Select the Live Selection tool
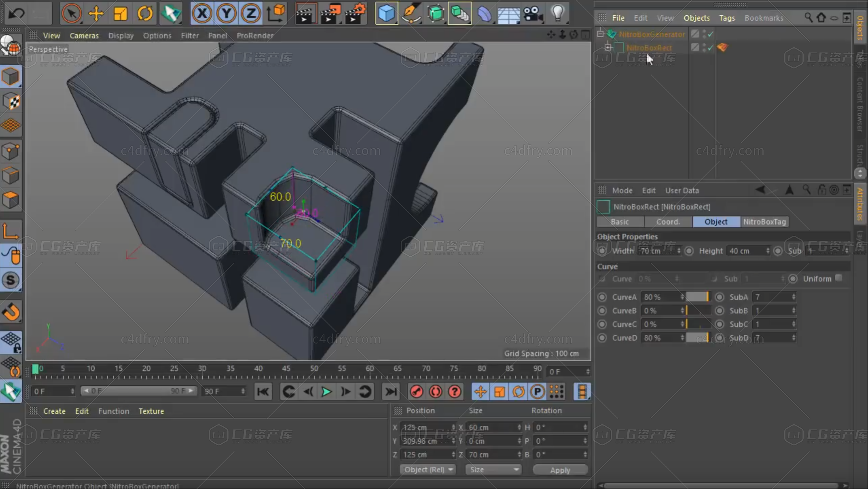The image size is (868, 489). (71, 13)
